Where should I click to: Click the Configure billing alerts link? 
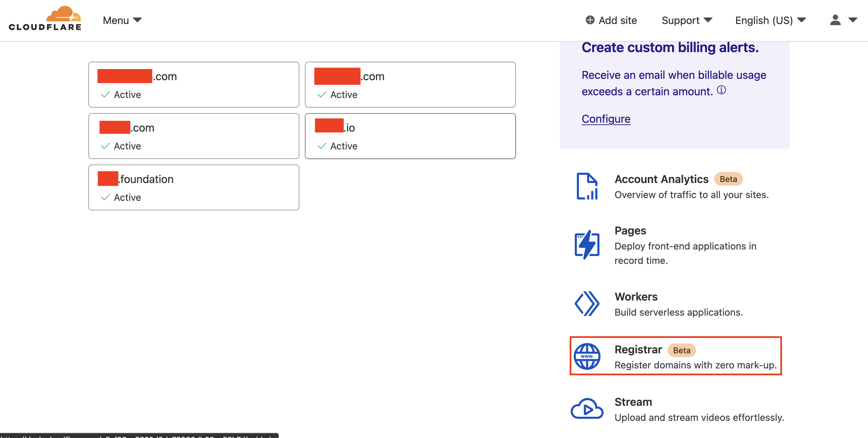[x=606, y=119]
